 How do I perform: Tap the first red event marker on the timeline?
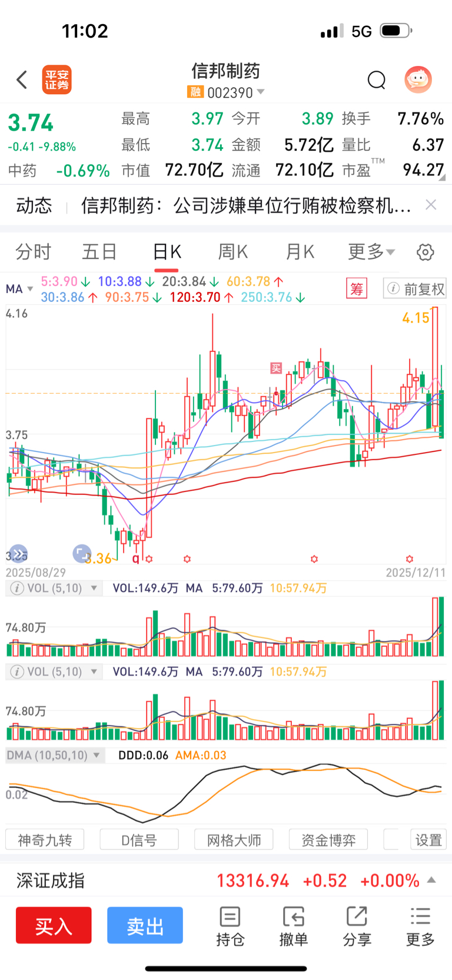(149, 559)
